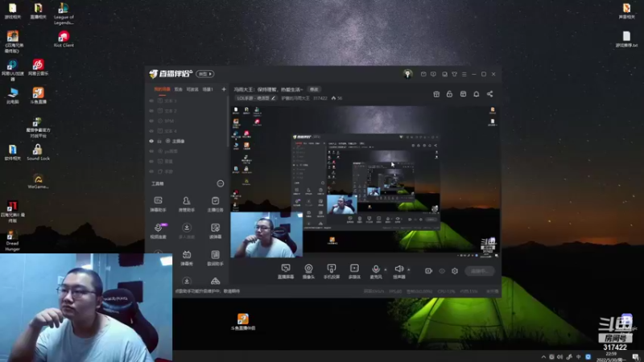Expand the microphone options arrow

click(x=386, y=269)
